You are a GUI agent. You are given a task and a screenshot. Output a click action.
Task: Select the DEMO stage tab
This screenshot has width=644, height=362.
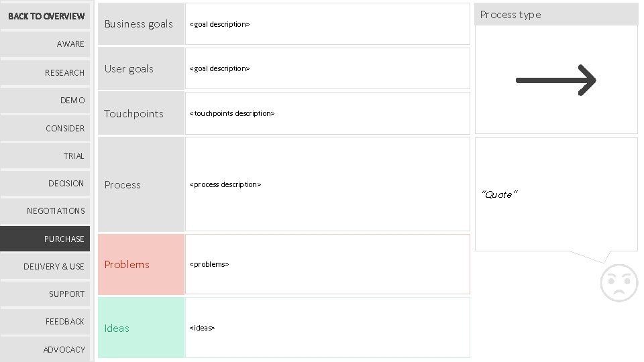point(46,101)
